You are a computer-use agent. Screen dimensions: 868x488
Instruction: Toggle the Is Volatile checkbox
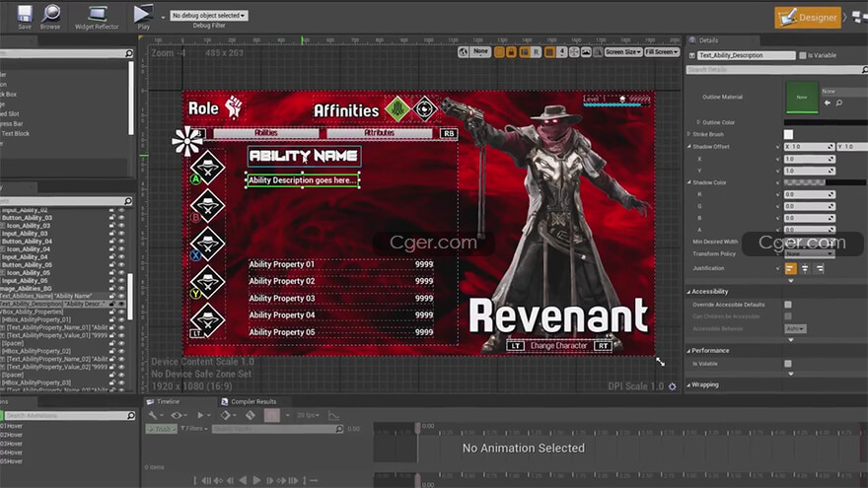coord(788,364)
